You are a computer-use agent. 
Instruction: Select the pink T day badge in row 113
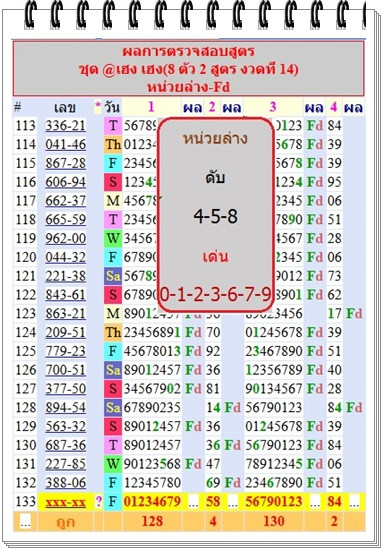tap(113, 126)
